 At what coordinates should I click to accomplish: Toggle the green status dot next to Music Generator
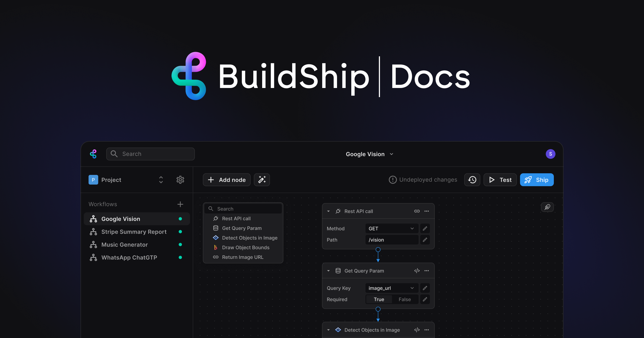point(180,244)
